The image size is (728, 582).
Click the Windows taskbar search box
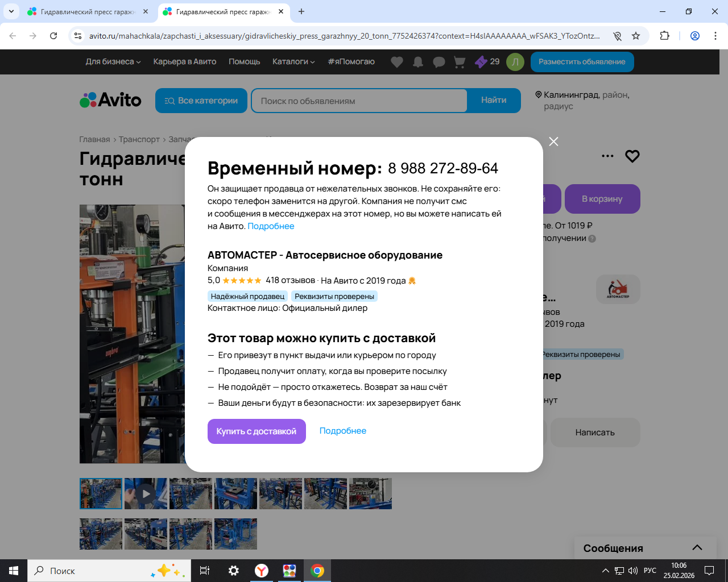109,571
